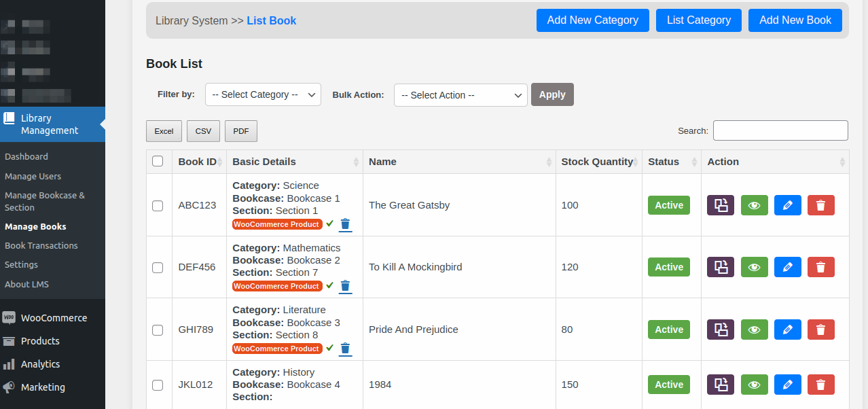Viewport: 868px width, 409px height.
Task: Click the WooCommerce icon in sidebar
Action: tap(9, 318)
